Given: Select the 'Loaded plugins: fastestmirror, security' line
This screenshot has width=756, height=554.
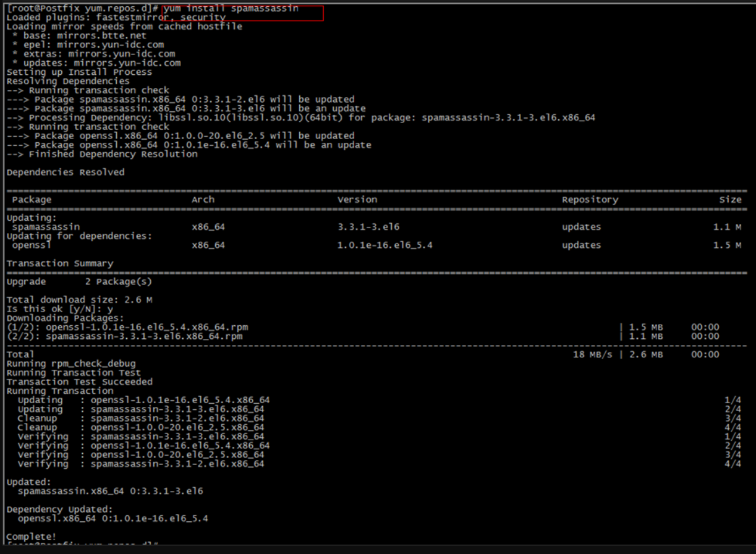Looking at the screenshot, I should click(x=116, y=18).
